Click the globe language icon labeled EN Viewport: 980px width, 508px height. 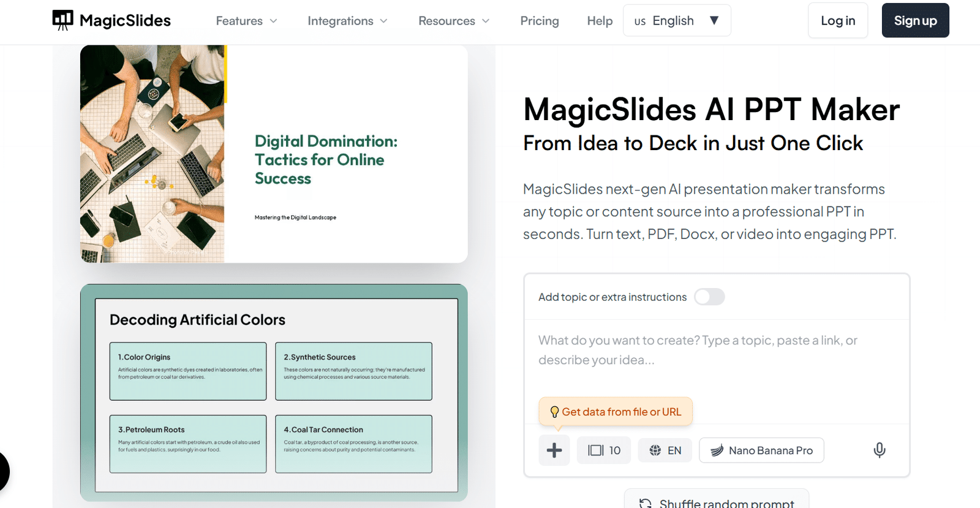point(655,450)
